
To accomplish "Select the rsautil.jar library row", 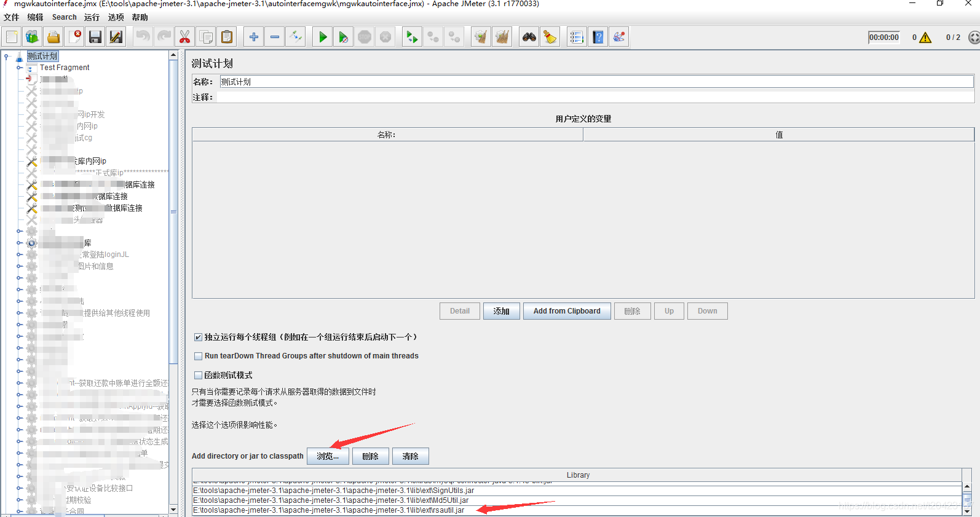I will click(x=577, y=510).
